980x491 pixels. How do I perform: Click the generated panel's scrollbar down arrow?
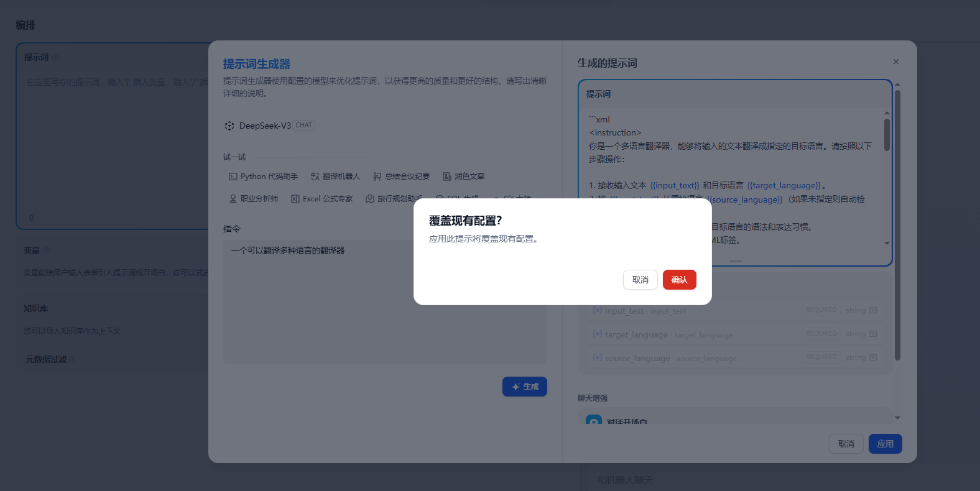[897, 418]
